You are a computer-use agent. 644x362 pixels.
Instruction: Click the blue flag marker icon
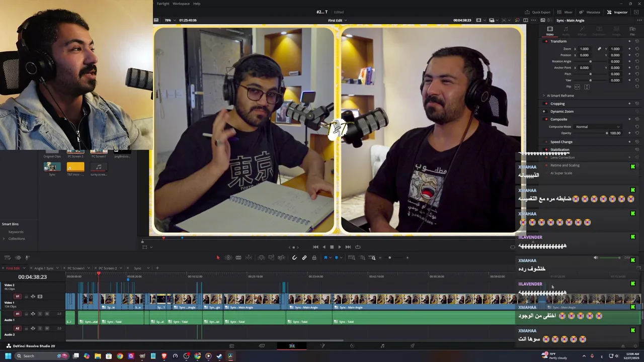[x=326, y=257]
